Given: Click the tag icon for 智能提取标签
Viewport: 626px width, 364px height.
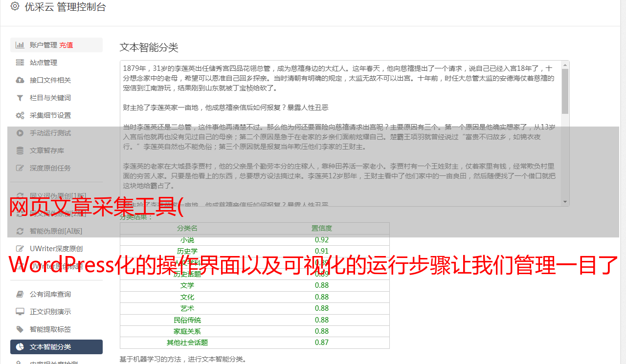Looking at the screenshot, I should click(20, 329).
